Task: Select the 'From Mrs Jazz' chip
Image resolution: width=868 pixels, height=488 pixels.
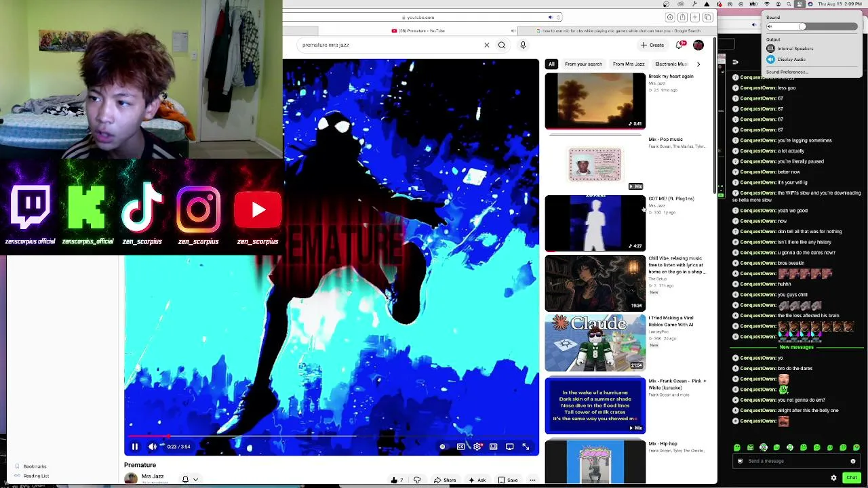Action: coord(629,64)
